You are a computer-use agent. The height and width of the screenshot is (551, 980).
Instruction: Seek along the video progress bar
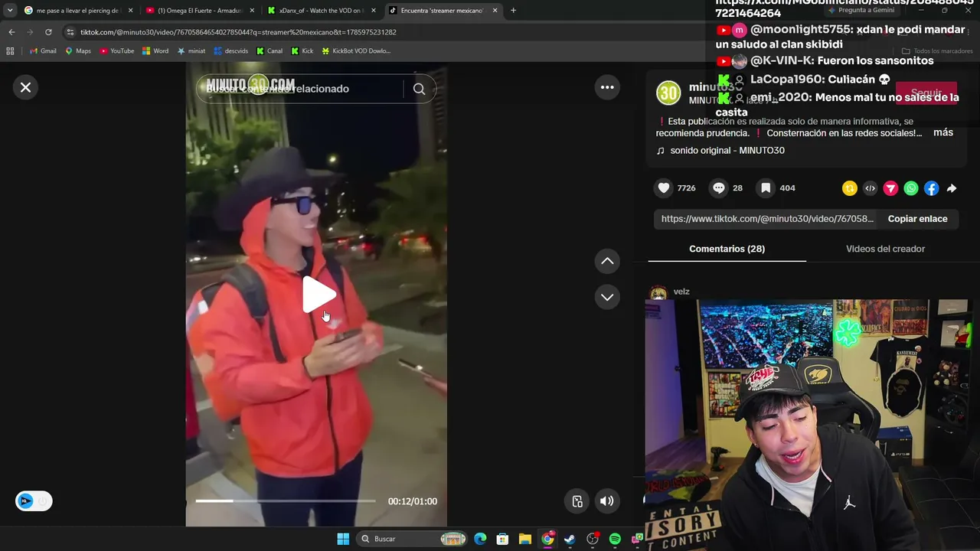(x=285, y=501)
